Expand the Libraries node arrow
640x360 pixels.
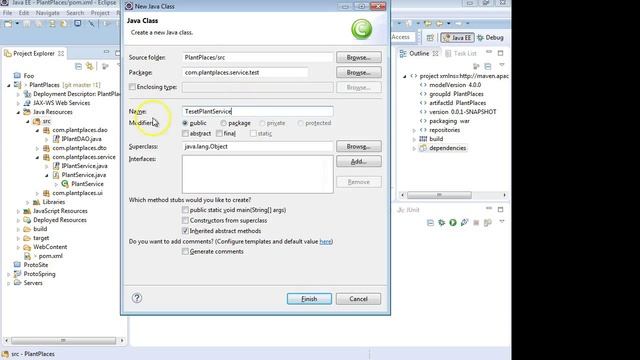pos(28,202)
